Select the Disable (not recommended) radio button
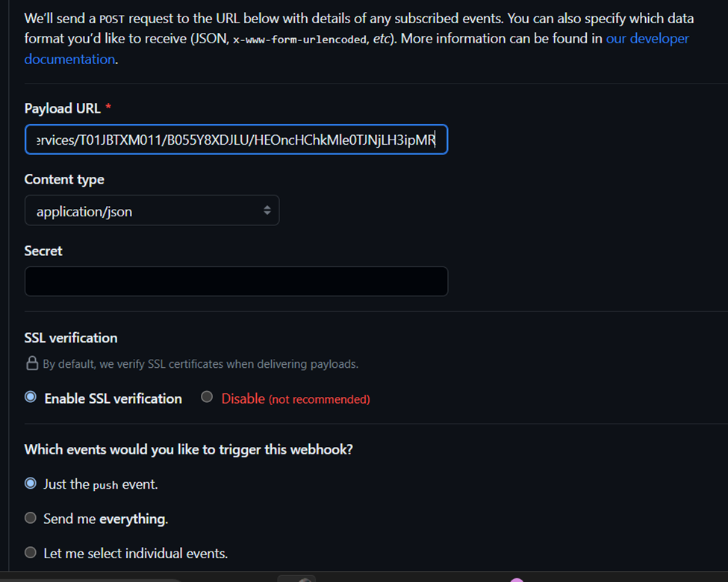 pos(207,398)
